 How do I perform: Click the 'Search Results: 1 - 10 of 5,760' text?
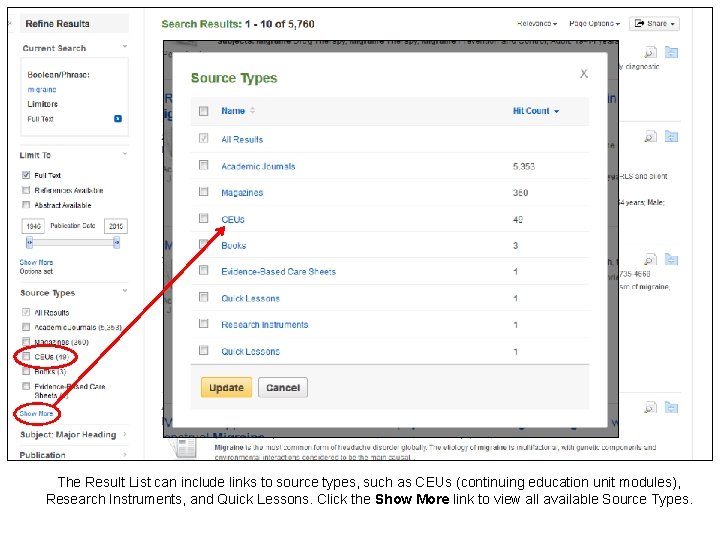[x=238, y=24]
